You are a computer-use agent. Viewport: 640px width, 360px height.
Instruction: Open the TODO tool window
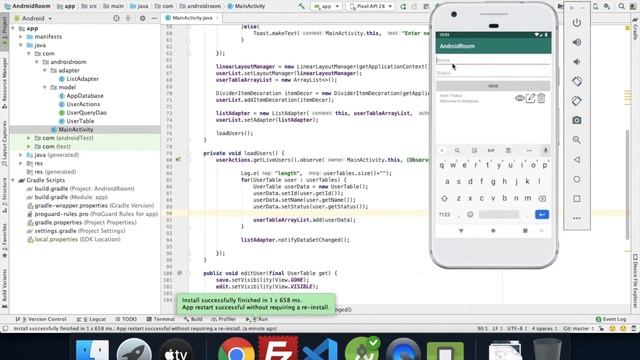(x=126, y=319)
